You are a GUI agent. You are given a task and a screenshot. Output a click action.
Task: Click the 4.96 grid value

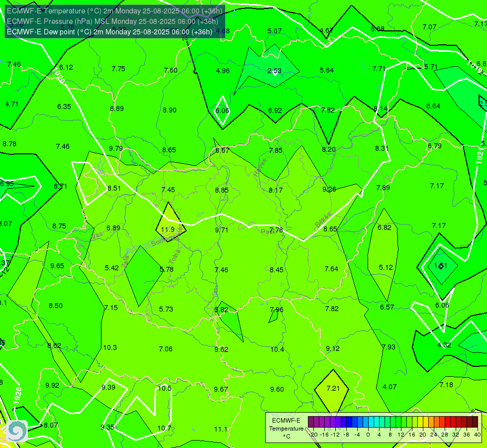click(x=223, y=71)
